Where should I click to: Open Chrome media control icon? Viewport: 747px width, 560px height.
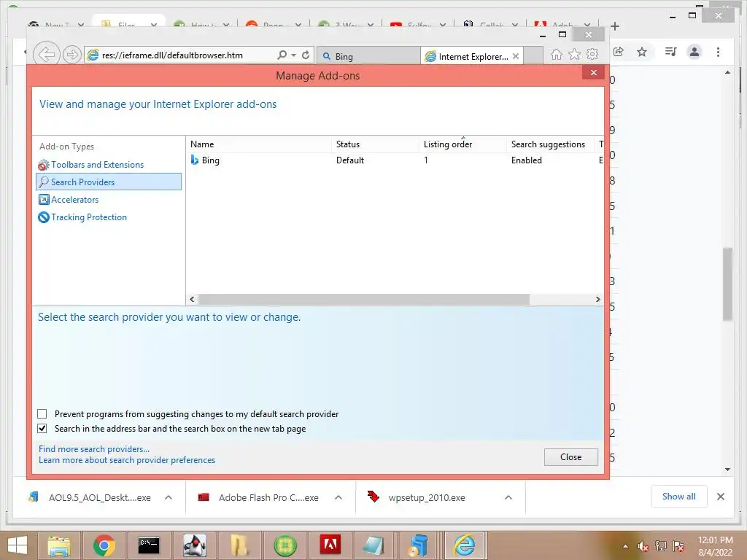point(670,52)
